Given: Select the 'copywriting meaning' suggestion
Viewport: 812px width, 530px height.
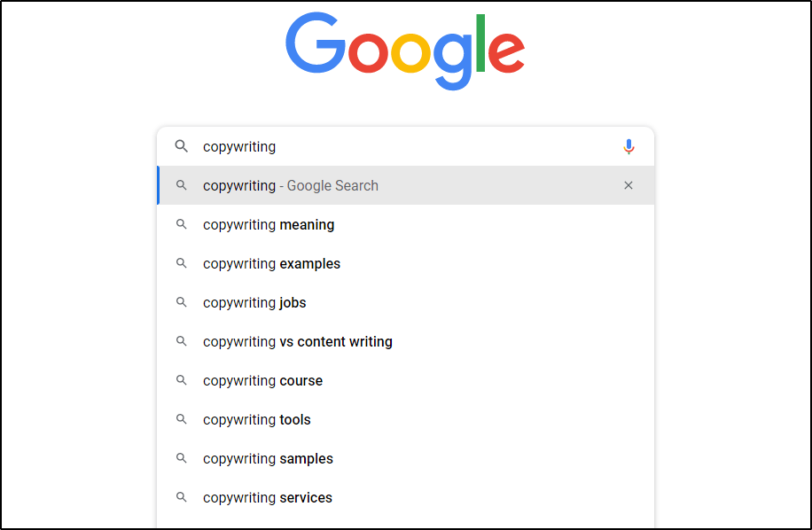Looking at the screenshot, I should click(269, 224).
